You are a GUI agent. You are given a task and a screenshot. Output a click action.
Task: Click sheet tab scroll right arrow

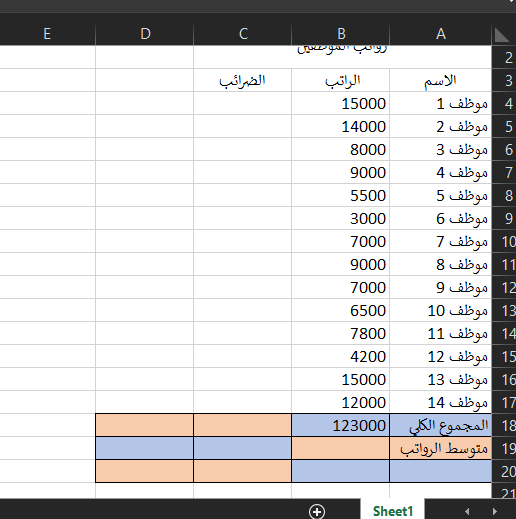[x=495, y=511]
